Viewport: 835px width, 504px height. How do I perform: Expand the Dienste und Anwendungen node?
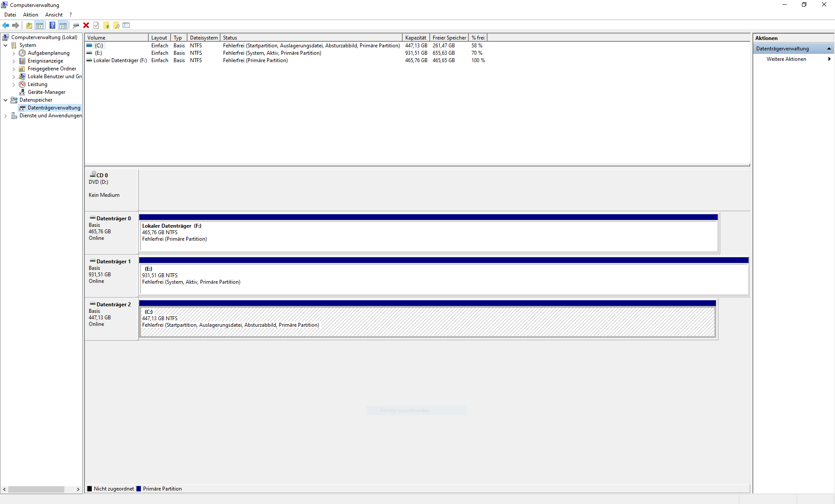click(5, 116)
